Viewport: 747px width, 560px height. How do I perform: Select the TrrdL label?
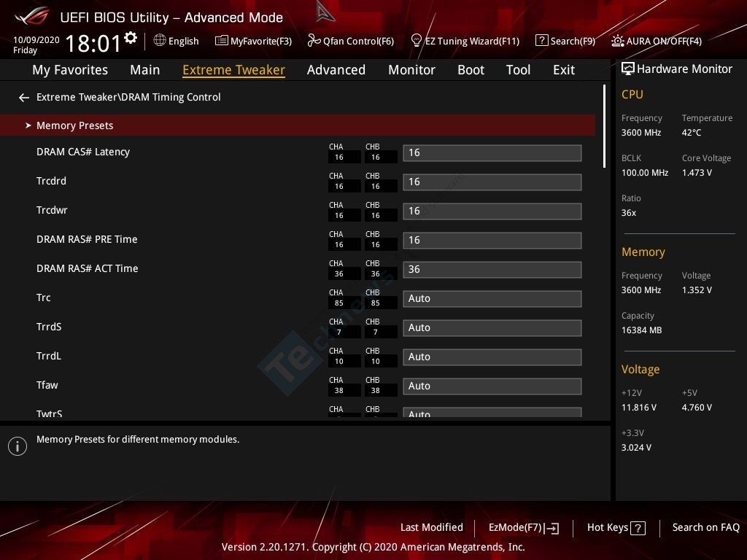pyautogui.click(x=49, y=356)
